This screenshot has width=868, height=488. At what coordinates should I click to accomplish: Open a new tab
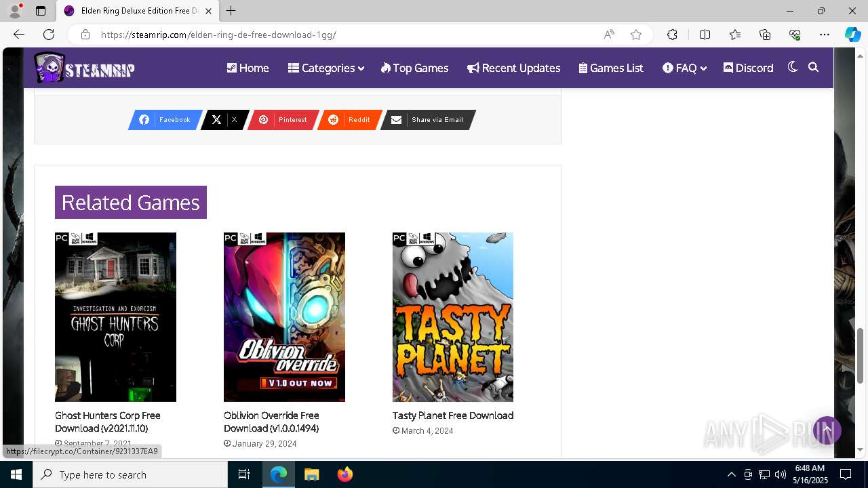(x=231, y=11)
